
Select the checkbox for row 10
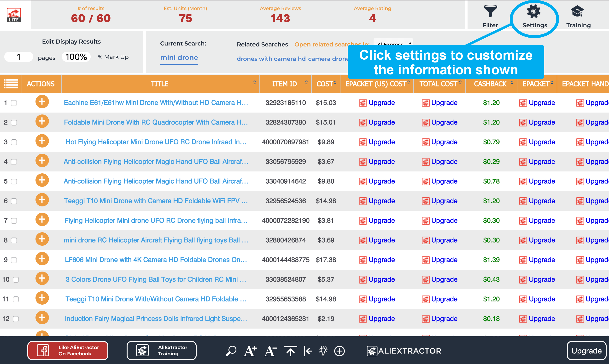click(16, 280)
